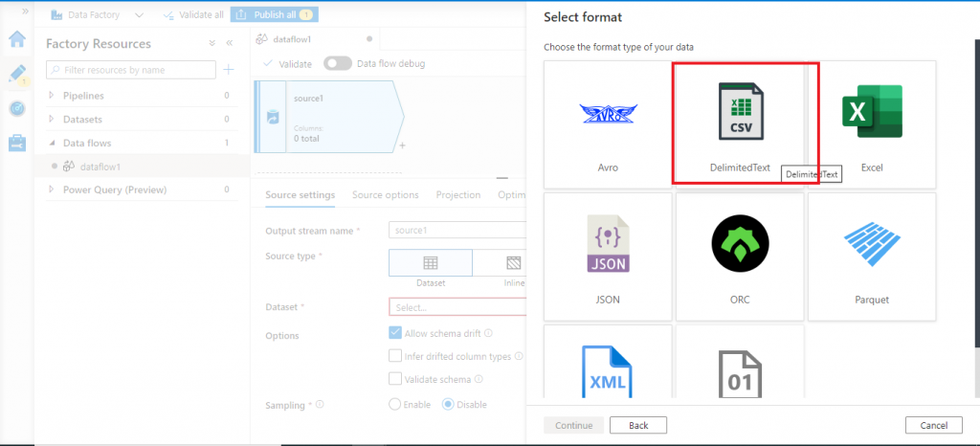The width and height of the screenshot is (980, 446).
Task: Expand Power Query (Preview) node
Action: click(x=52, y=190)
